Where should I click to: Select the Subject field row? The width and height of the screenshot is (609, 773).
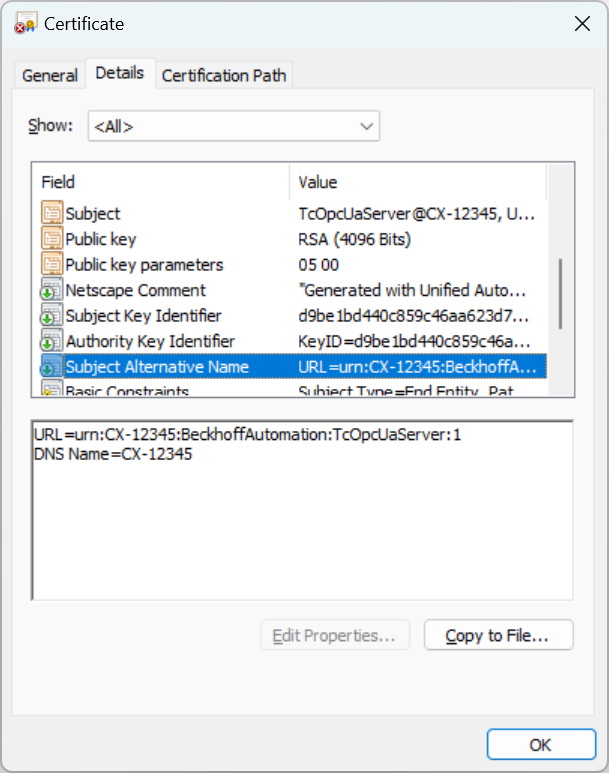pos(293,213)
